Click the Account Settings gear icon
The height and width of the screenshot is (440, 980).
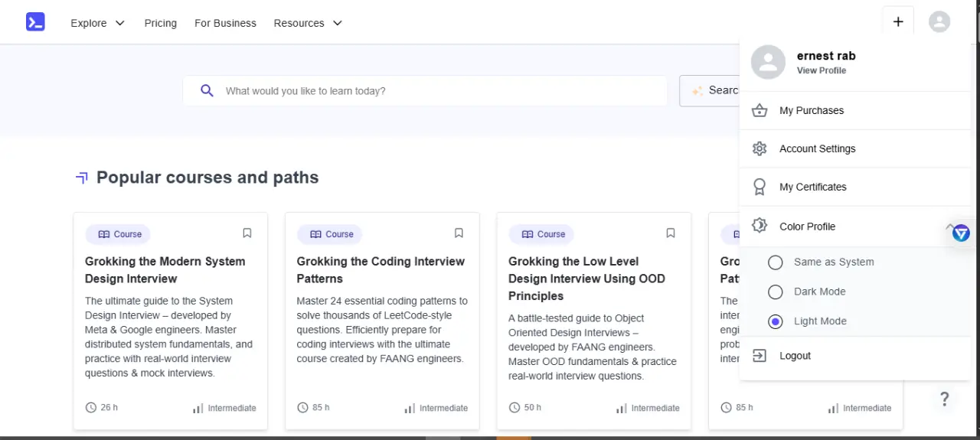[x=759, y=148]
